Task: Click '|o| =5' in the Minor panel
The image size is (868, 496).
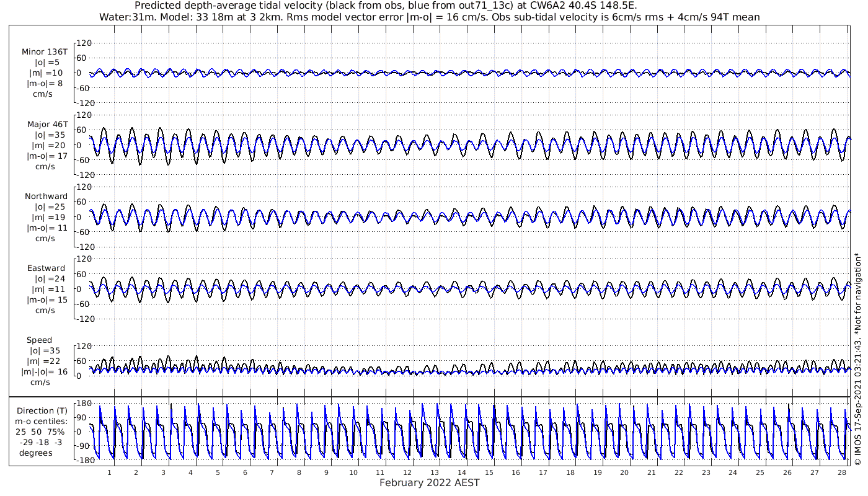Action: [47, 63]
